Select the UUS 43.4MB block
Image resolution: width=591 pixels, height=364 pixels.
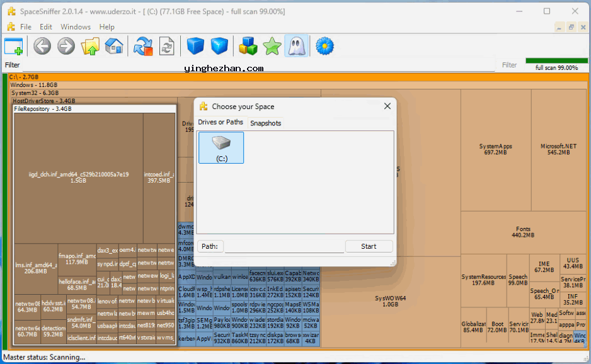(x=573, y=263)
